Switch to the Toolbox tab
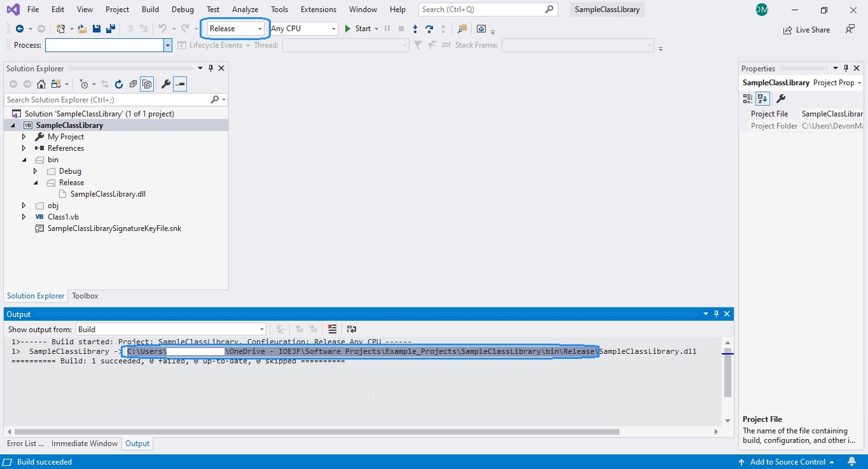Image resolution: width=868 pixels, height=469 pixels. click(85, 295)
